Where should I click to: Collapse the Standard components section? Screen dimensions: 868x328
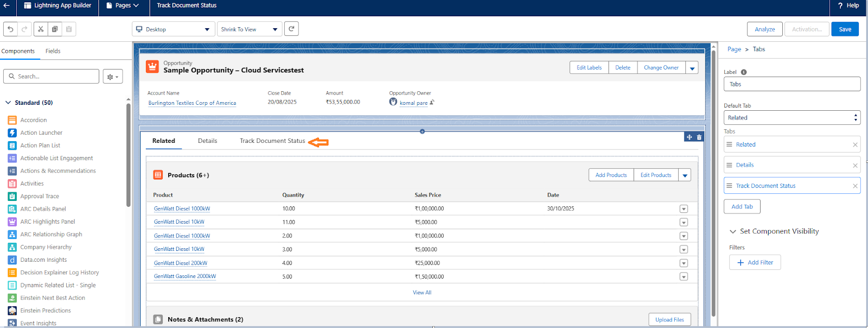pos(8,103)
